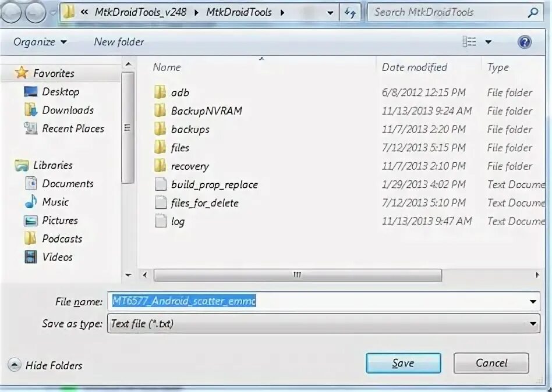Click the Documents library icon
Screen dimensions: 552x392
pyautogui.click(x=31, y=183)
